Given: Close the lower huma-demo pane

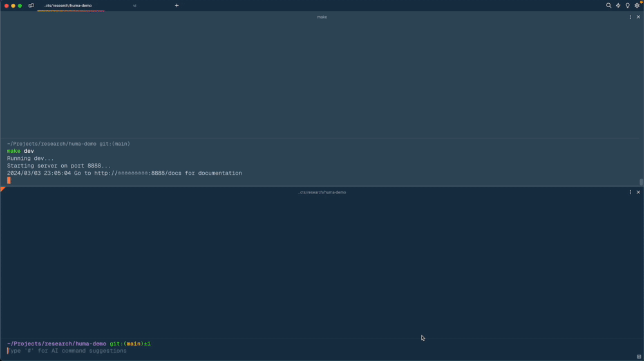Looking at the screenshot, I should pos(638,192).
